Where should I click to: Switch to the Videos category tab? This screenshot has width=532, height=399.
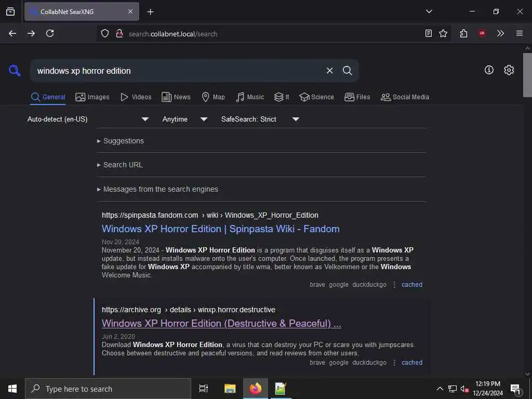[x=136, y=97]
